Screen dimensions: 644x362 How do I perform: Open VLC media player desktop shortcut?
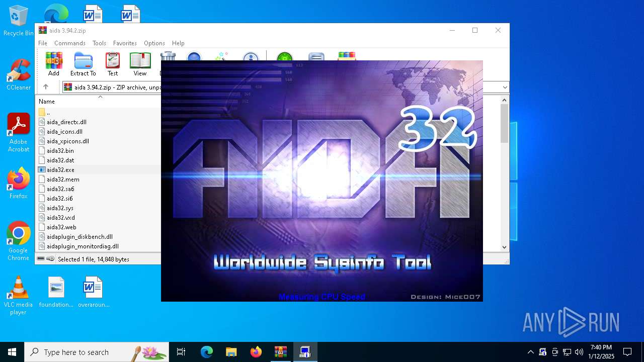coord(19,296)
